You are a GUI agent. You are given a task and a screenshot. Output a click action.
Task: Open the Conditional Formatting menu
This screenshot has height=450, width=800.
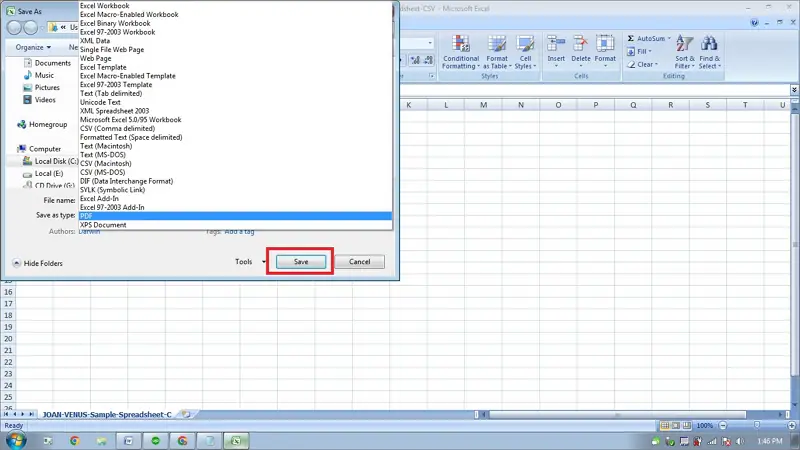click(x=461, y=52)
